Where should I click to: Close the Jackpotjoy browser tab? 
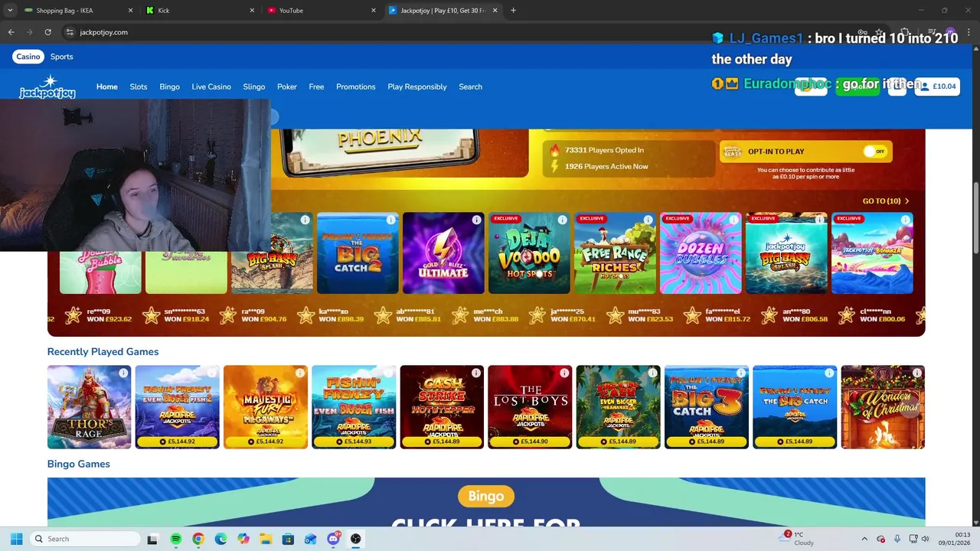[x=495, y=10]
